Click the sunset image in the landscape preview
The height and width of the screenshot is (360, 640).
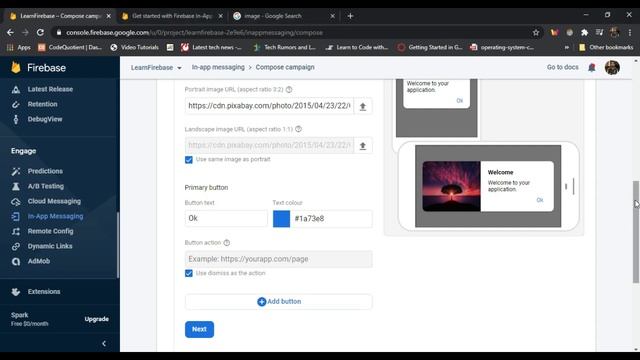pyautogui.click(x=451, y=186)
